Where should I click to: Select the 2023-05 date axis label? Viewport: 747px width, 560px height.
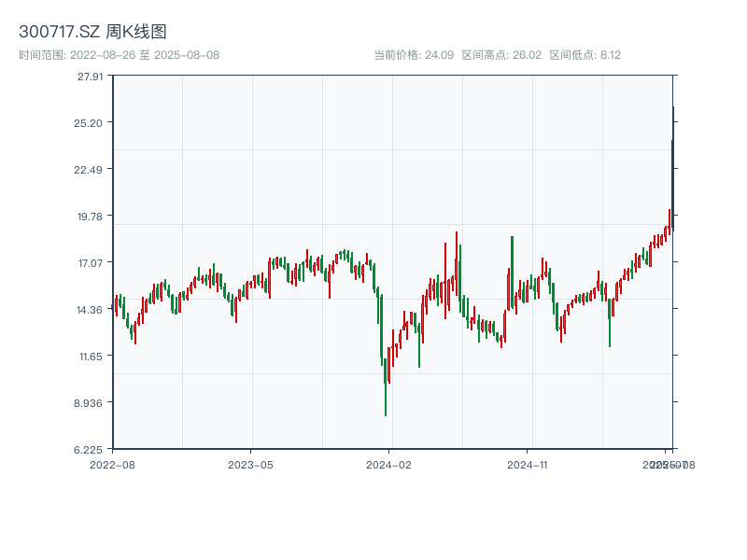coord(250,464)
